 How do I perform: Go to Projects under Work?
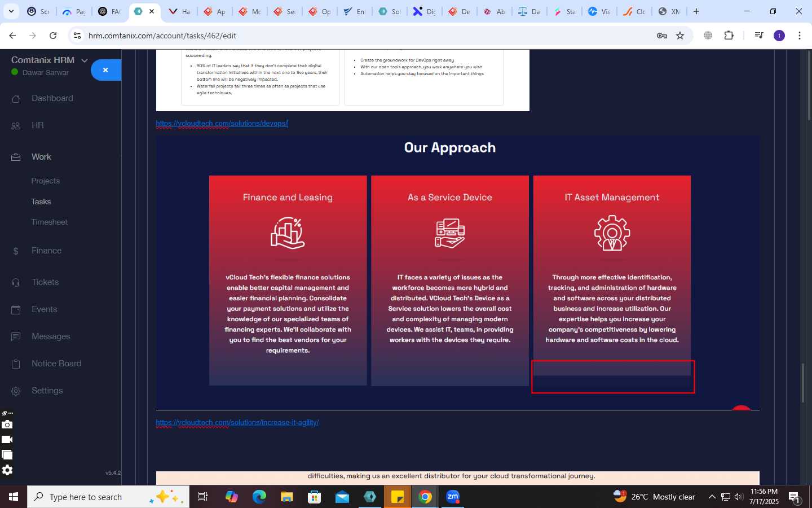tap(46, 181)
